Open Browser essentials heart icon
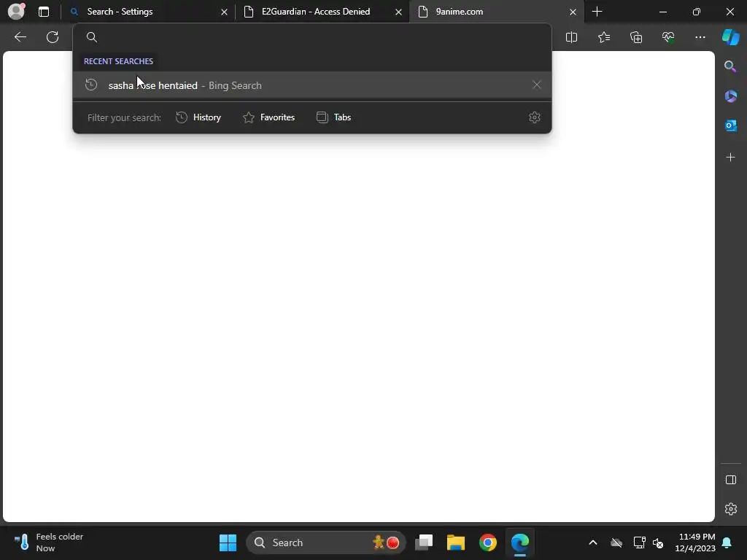Image resolution: width=747 pixels, height=560 pixels. [668, 37]
